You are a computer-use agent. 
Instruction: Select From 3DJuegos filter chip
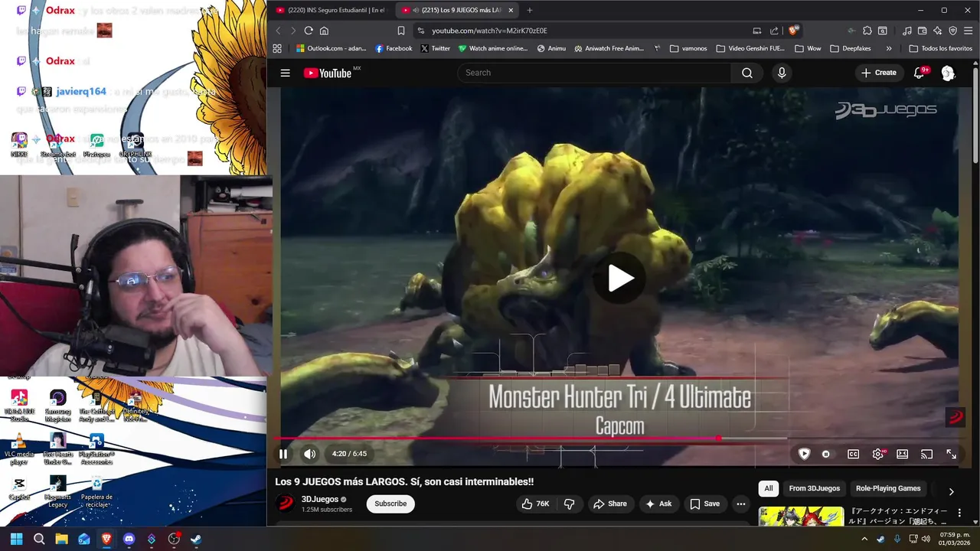point(815,488)
